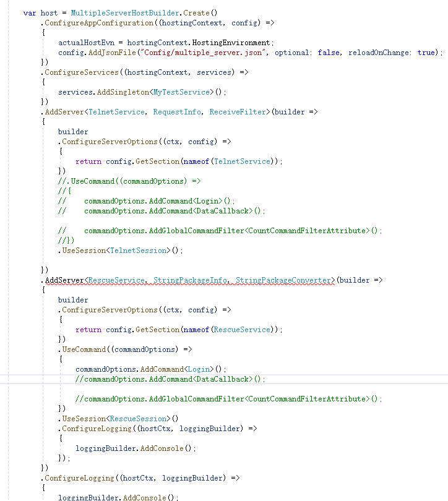Image resolution: width=448 pixels, height=501 pixels.
Task: Click the "Config/multiple_server.json" string literal
Action: pyautogui.click(x=203, y=53)
